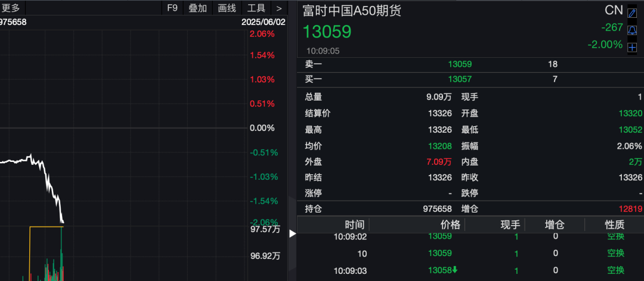Click the pencil edit icon beside CN
The height and width of the screenshot is (281, 644).
[632, 13]
